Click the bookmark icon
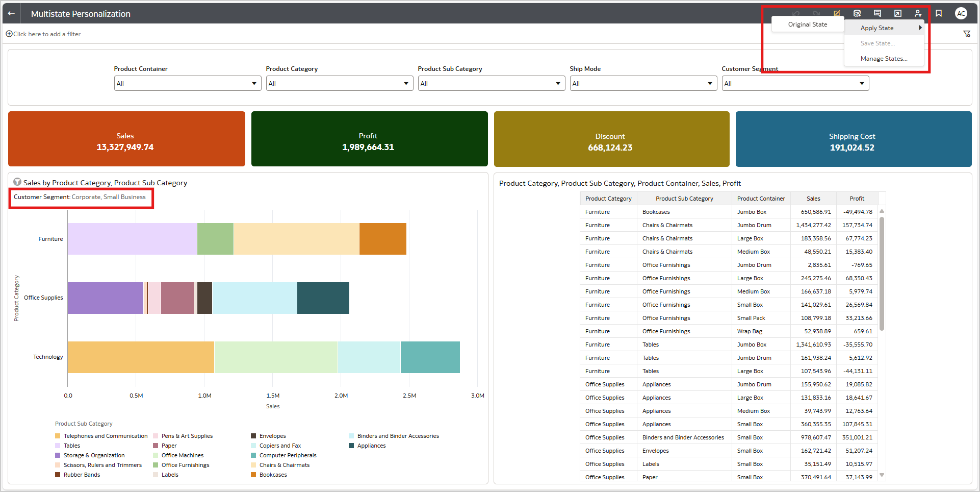Screen dimensions: 980x492 click(939, 13)
